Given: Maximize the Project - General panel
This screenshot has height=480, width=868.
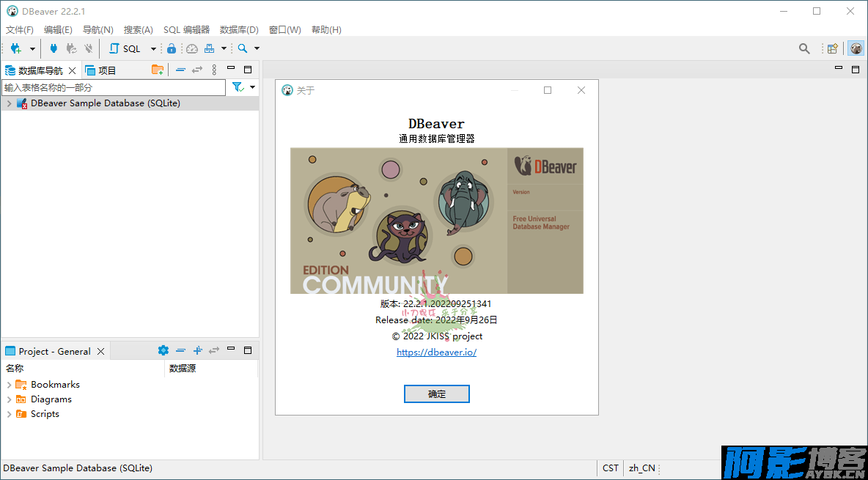Looking at the screenshot, I should (248, 350).
